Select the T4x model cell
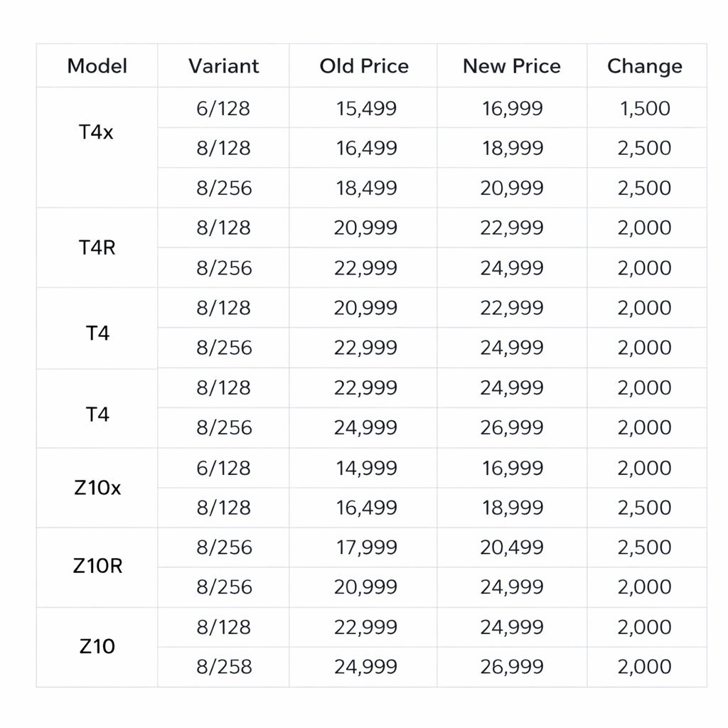 point(97,132)
